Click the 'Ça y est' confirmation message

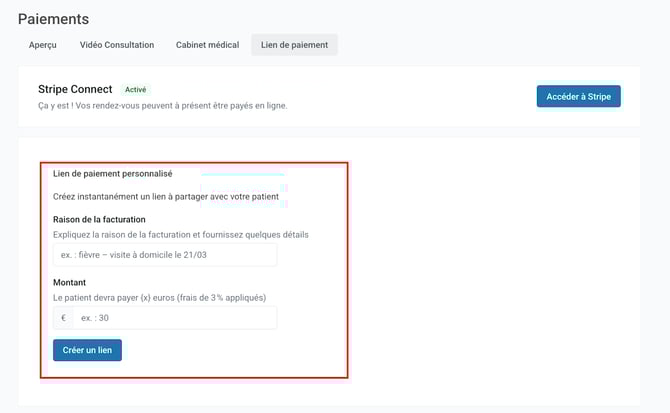coord(162,105)
